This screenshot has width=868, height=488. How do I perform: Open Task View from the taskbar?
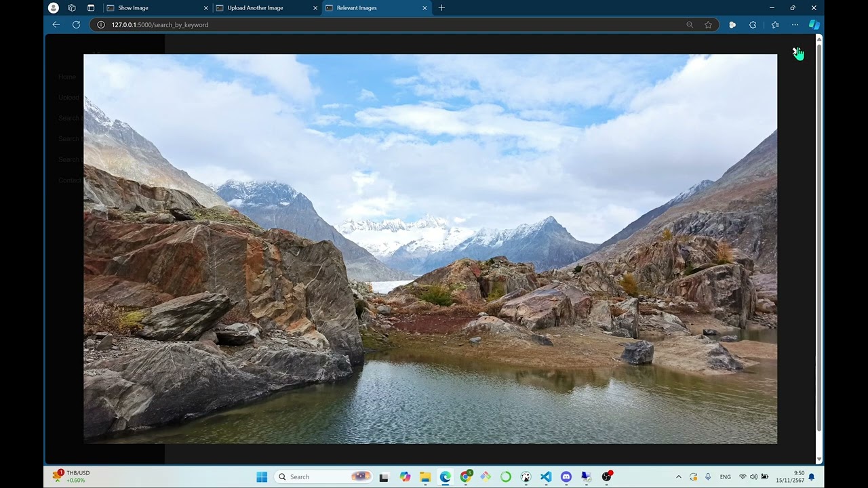click(x=384, y=477)
